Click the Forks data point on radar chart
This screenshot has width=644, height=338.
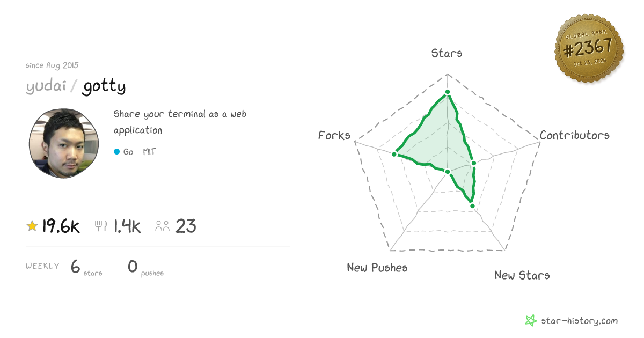point(394,154)
